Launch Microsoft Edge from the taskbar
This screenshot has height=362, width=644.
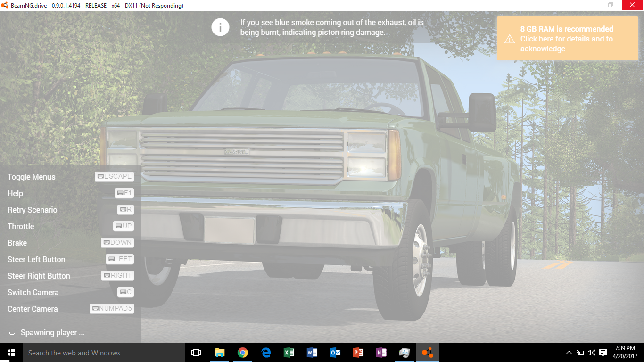(266, 353)
